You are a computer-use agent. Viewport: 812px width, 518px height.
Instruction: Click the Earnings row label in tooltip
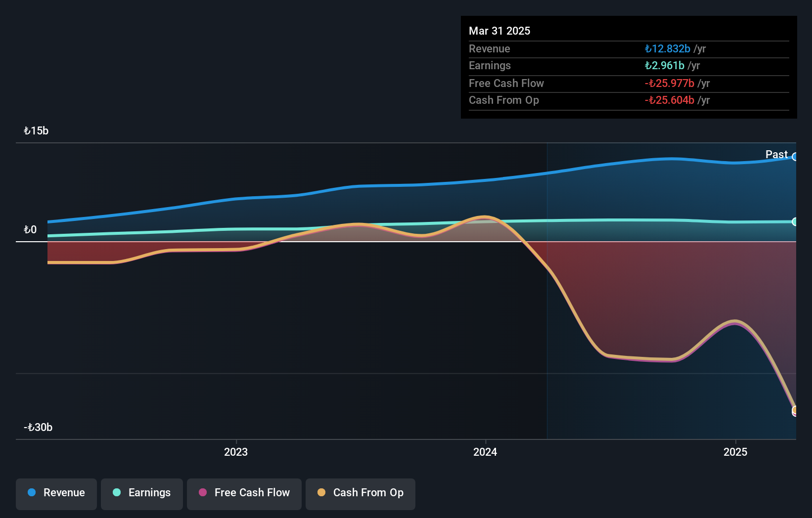click(490, 65)
